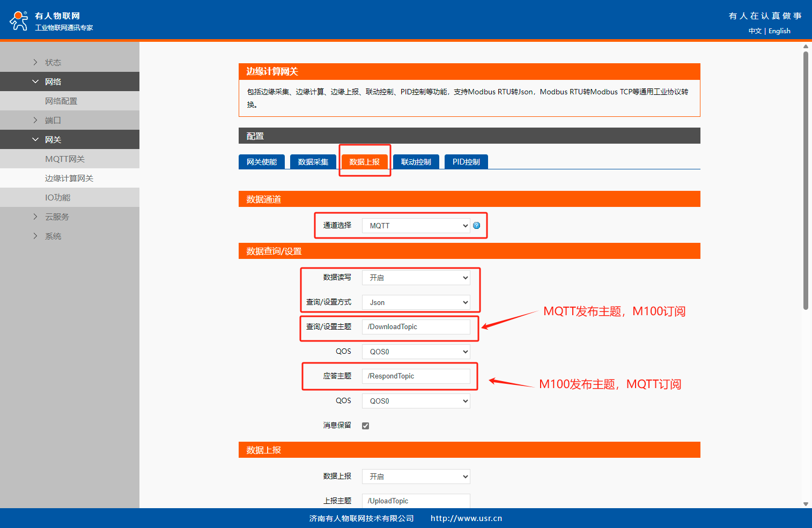The image size is (812, 528).
Task: Open the MQTT网关 sidebar page
Action: (x=65, y=159)
